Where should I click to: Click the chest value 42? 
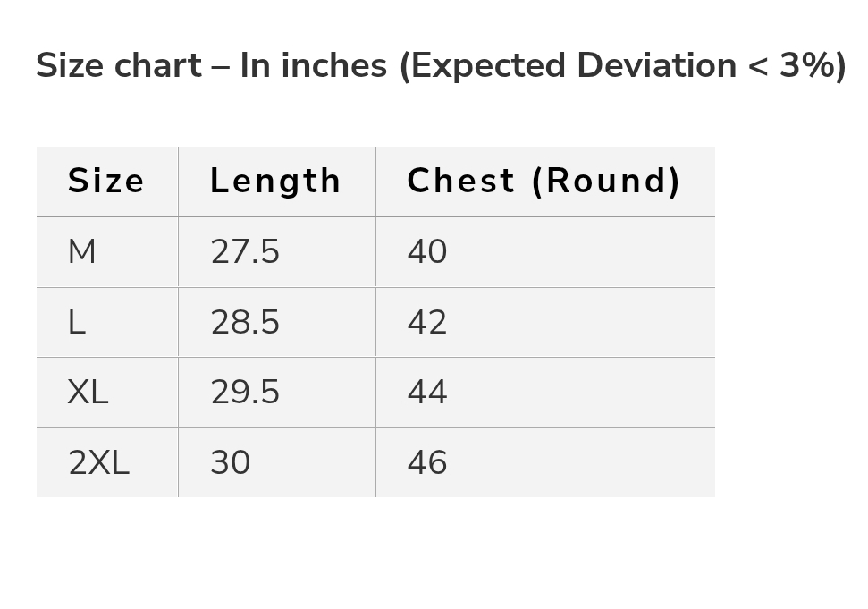427,323
